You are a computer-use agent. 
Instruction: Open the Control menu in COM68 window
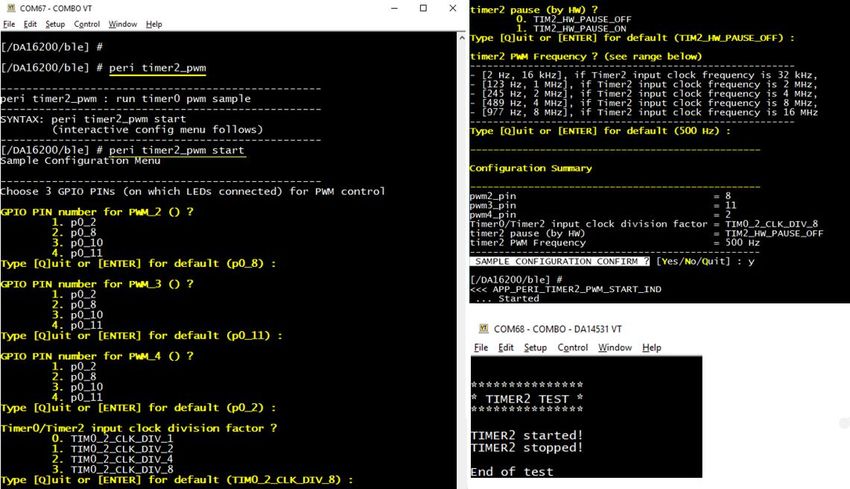(572, 348)
